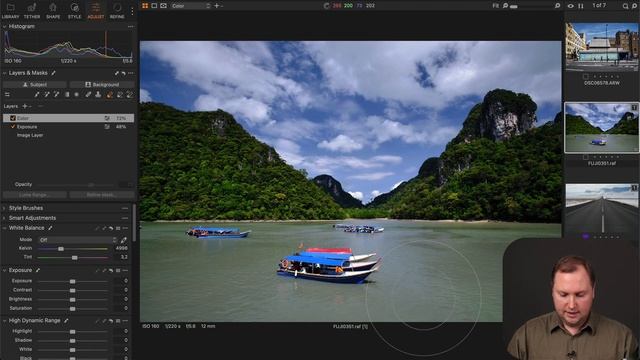Collapse the Histogram panel
Image resolution: width=640 pixels, height=360 pixels.
(4, 27)
